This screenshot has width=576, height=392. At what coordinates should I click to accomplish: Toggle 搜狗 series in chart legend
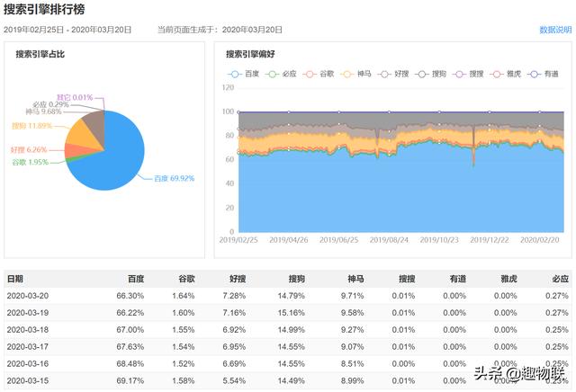coord(430,74)
